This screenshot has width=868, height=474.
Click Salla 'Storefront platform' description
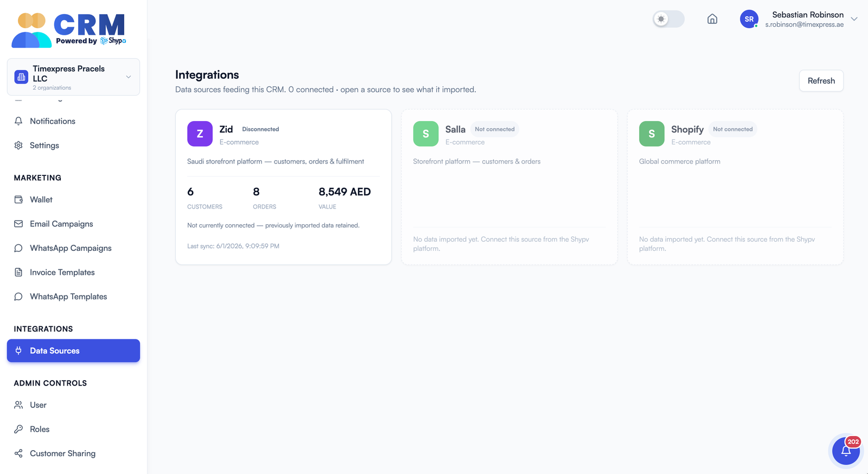477,161
